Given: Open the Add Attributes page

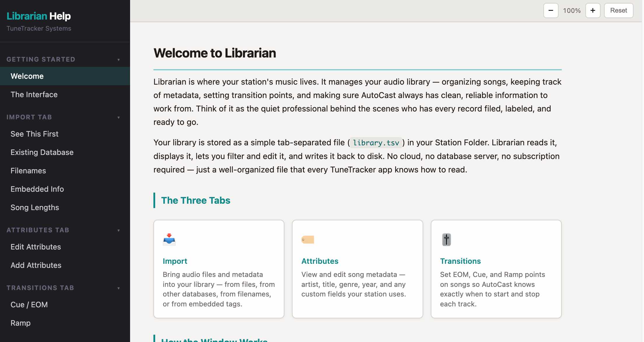Looking at the screenshot, I should [36, 265].
